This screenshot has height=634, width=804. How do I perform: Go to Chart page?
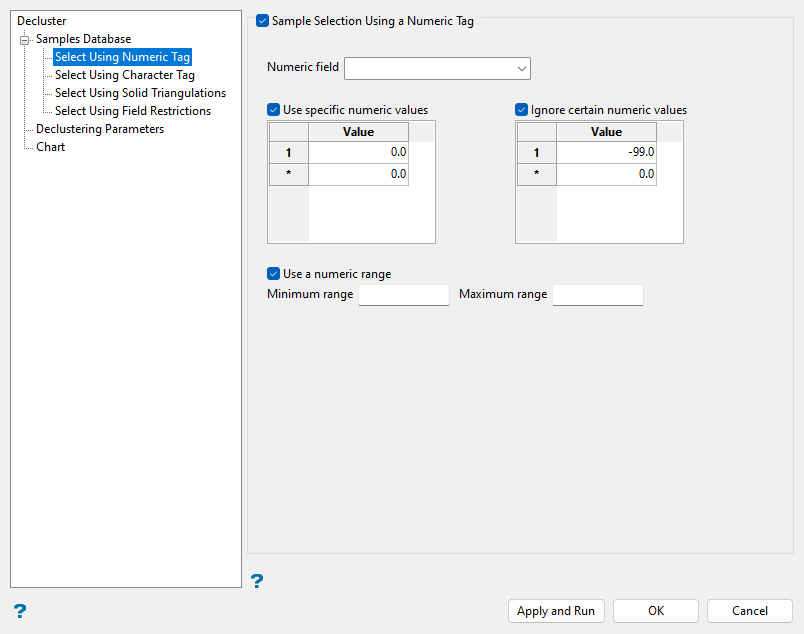[50, 147]
